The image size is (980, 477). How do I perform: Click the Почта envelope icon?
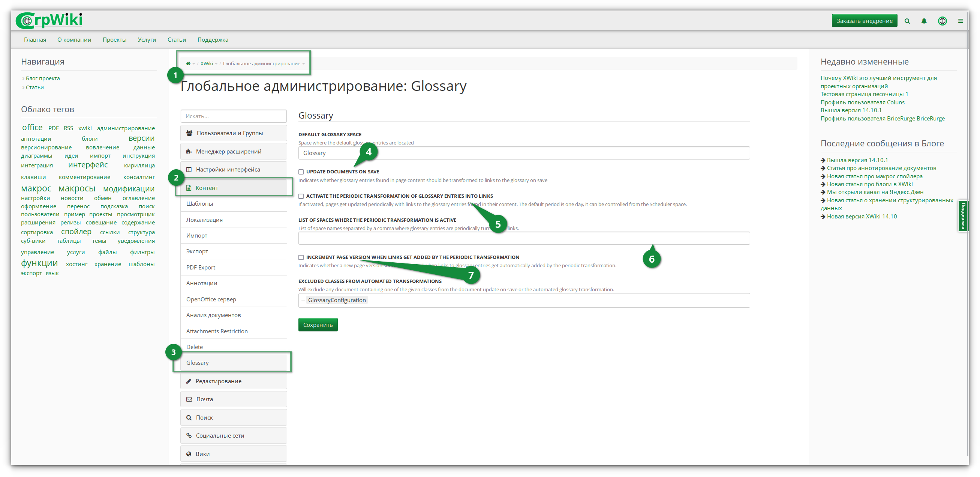click(189, 399)
